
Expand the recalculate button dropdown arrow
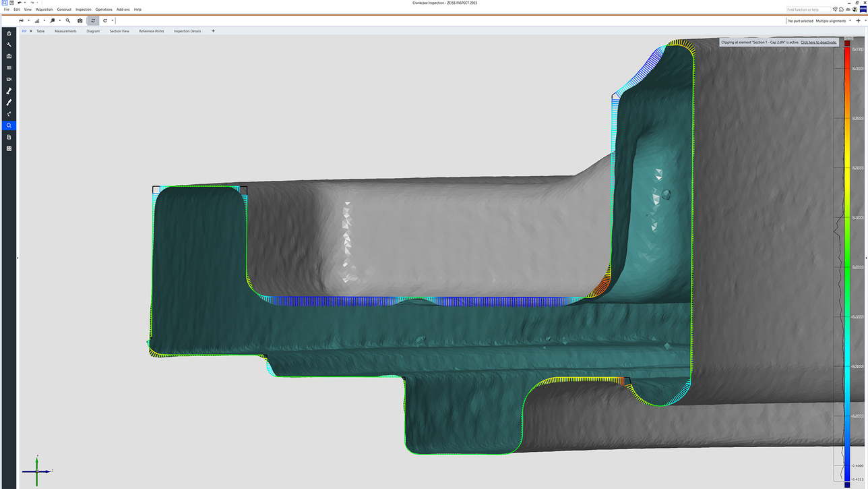pos(112,21)
